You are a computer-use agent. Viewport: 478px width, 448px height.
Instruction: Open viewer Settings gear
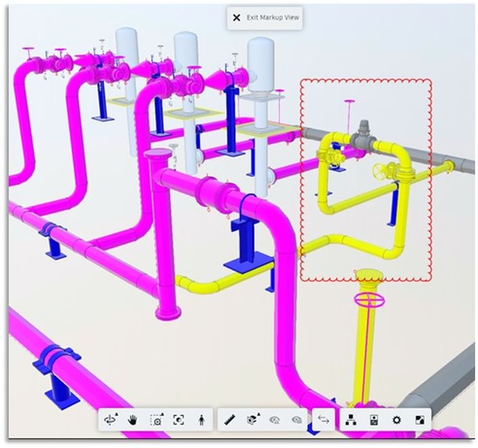point(396,420)
